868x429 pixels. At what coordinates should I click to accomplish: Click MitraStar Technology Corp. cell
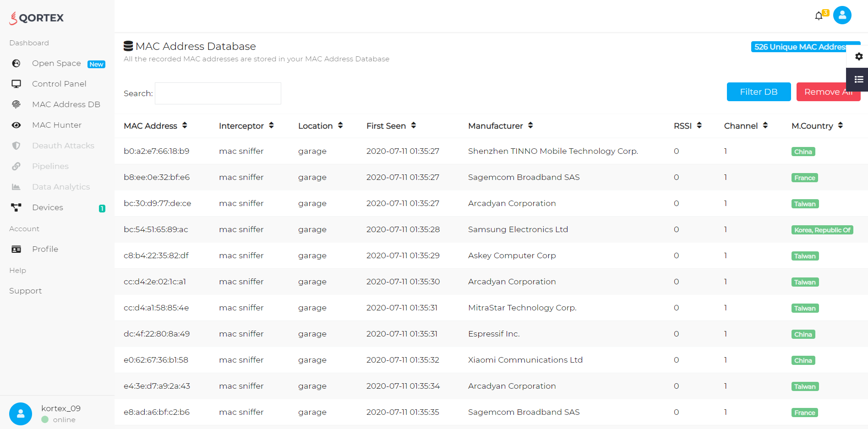coord(522,308)
